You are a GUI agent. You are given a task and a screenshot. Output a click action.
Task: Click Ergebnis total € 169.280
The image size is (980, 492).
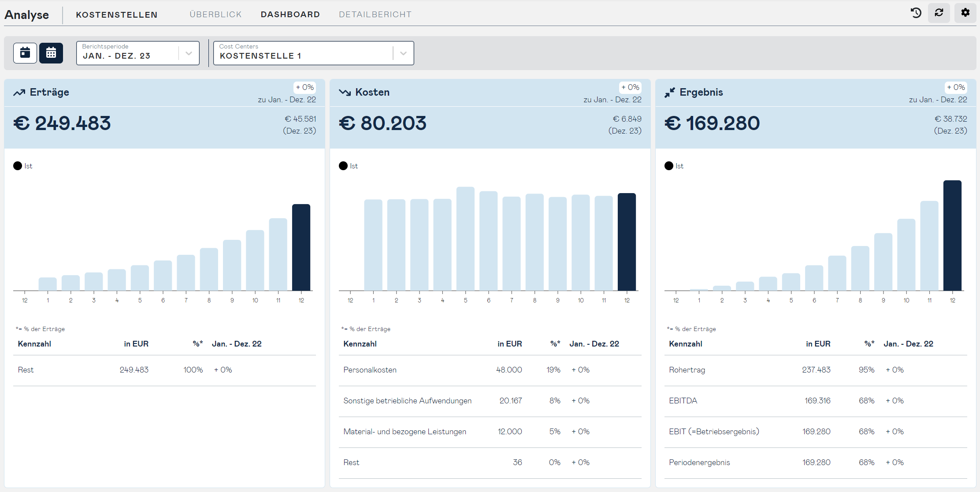[x=712, y=123]
